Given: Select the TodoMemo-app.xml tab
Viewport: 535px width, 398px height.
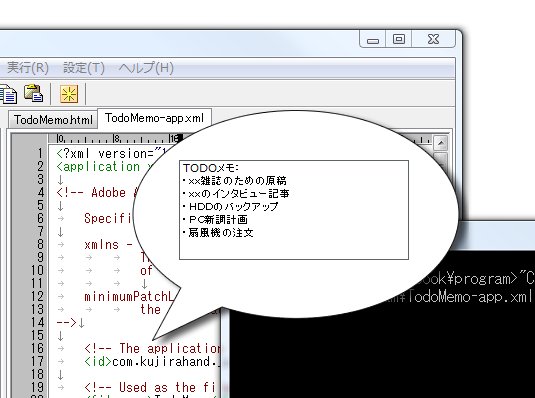Looking at the screenshot, I should point(155,118).
